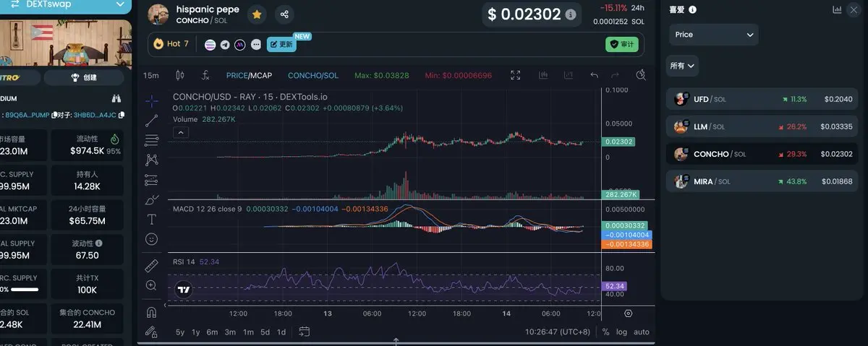The width and height of the screenshot is (868, 346).
Task: Enter fullscreen chart mode icon
Action: pos(516,75)
